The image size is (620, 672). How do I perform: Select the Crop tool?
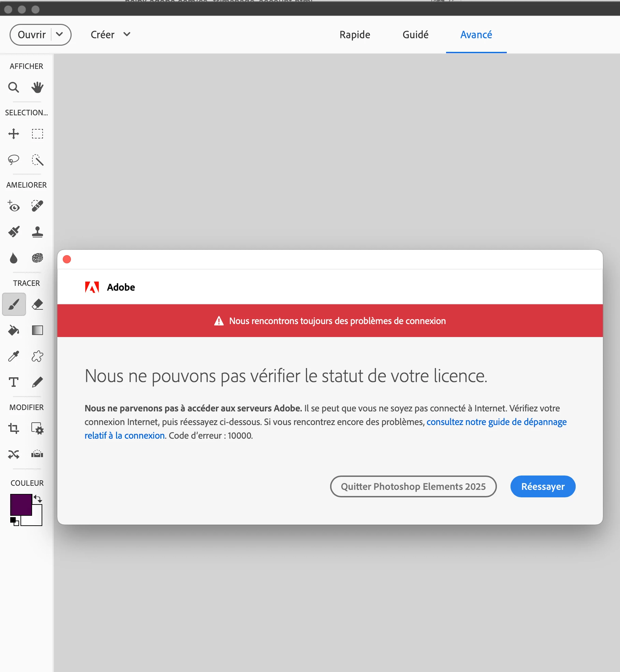[x=14, y=428]
